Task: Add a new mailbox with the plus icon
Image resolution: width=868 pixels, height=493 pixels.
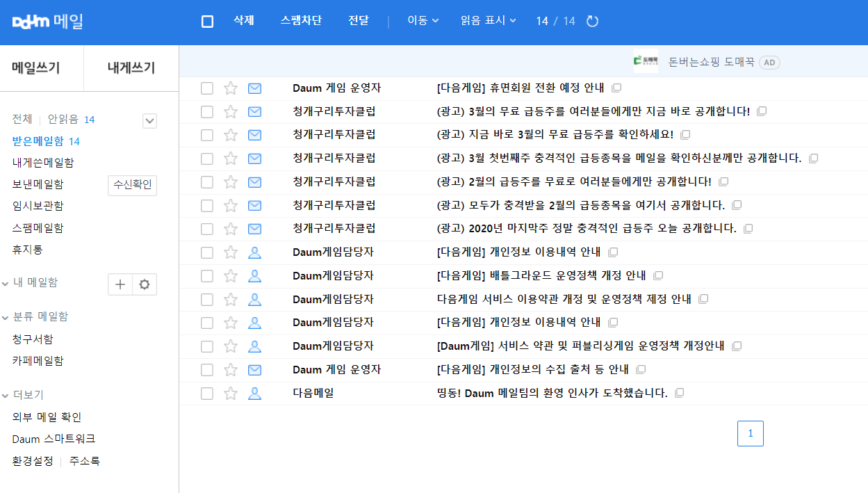Action: click(120, 284)
